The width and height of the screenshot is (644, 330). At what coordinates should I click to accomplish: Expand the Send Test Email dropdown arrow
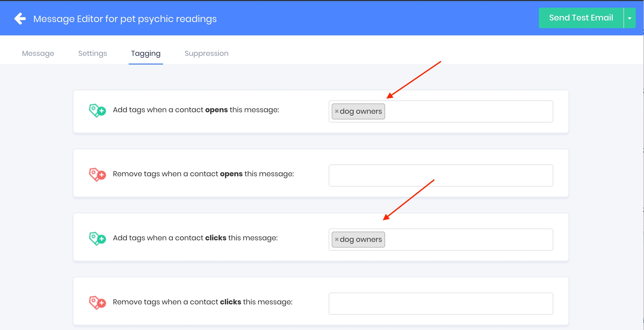[x=629, y=18]
